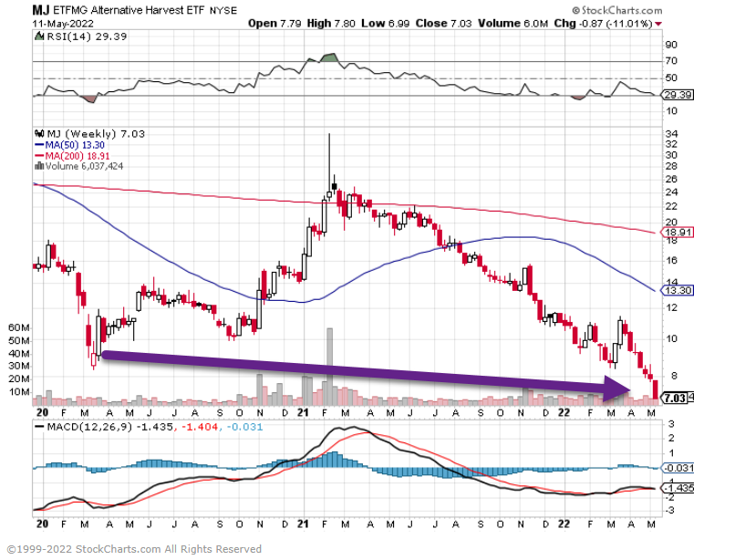Click the red 18.91 price tag on the right axis

[x=678, y=233]
